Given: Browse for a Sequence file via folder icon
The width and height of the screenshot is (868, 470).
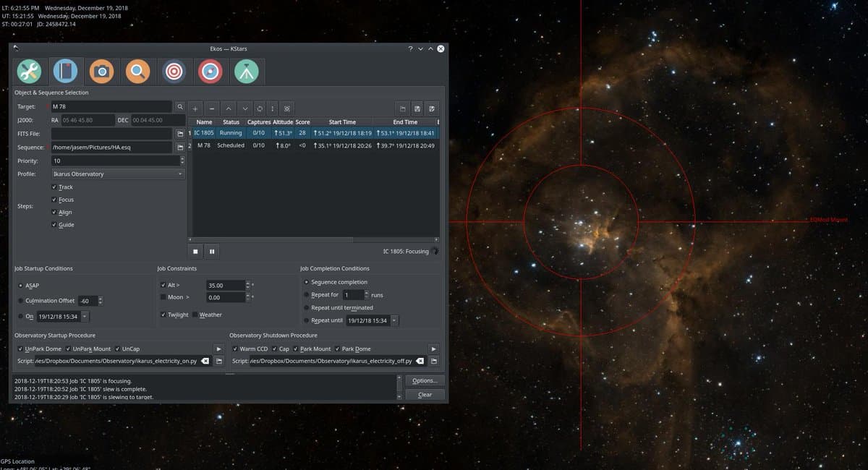Looking at the screenshot, I should pyautogui.click(x=180, y=148).
